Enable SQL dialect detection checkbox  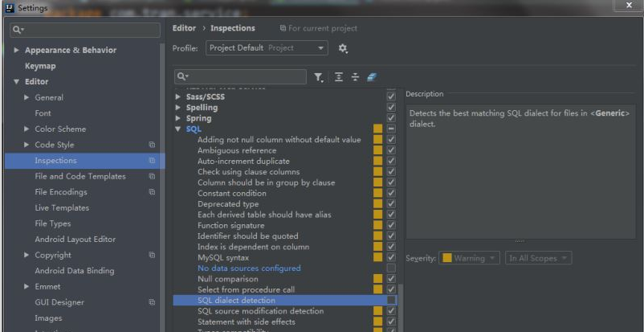(x=391, y=300)
